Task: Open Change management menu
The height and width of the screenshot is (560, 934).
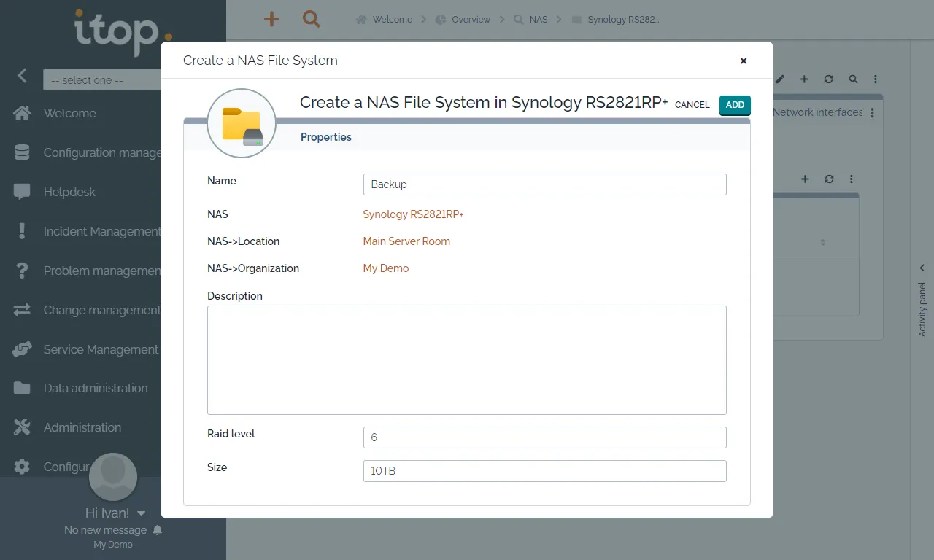Action: (102, 310)
